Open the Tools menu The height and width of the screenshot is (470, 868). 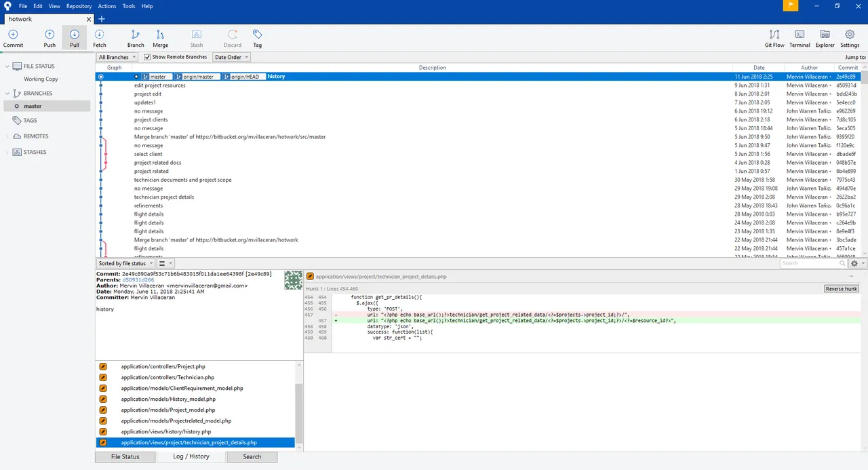pyautogui.click(x=129, y=6)
